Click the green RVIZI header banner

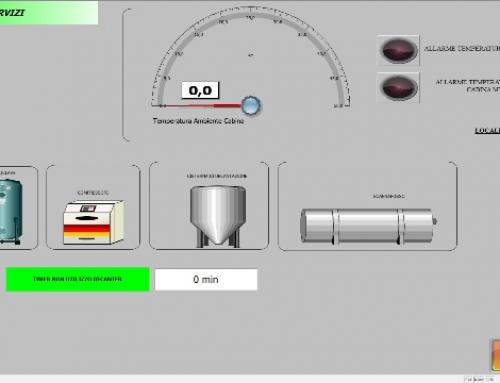tap(49, 13)
